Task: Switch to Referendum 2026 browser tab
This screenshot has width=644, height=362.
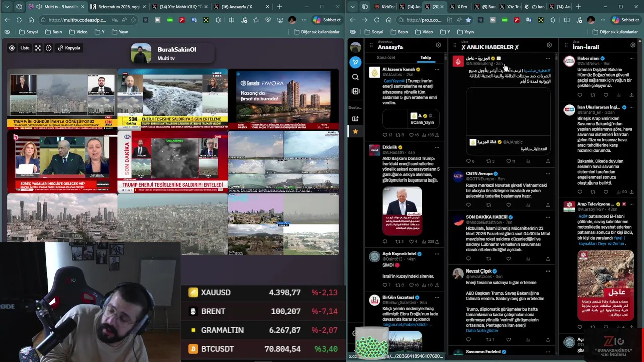Action: point(119,7)
